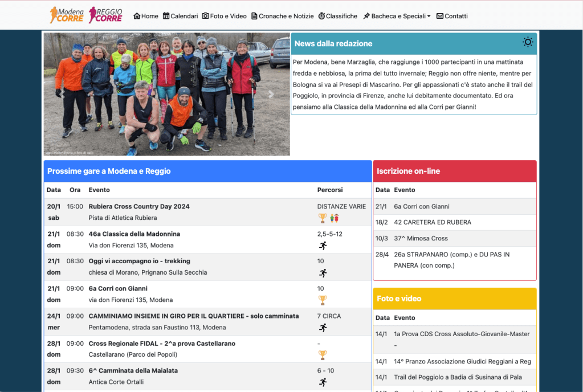Click trophy icon for Cross Regionale FIDAL

click(x=323, y=355)
